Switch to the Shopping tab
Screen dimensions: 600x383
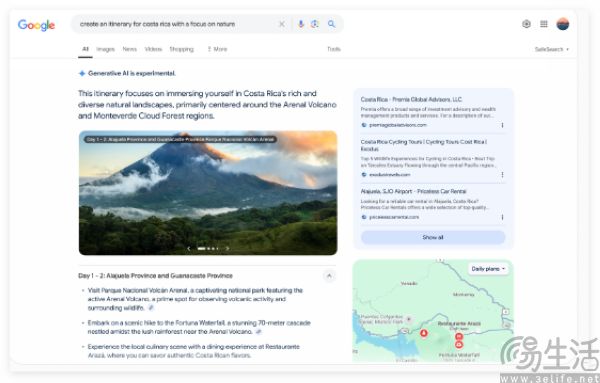(181, 49)
